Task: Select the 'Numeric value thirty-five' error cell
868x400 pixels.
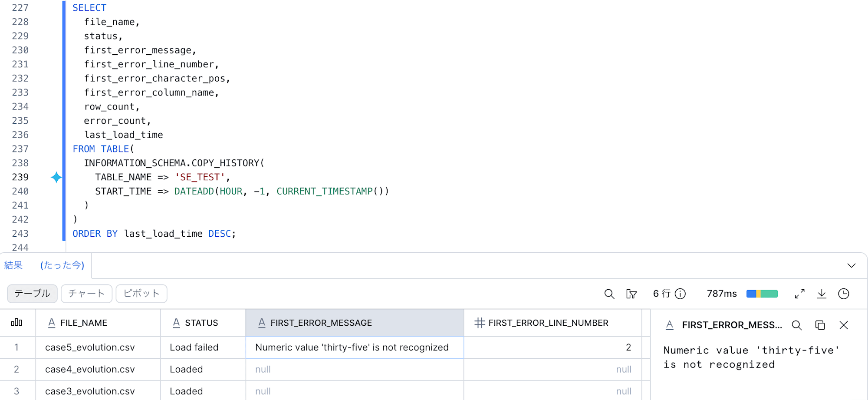Action: point(355,347)
